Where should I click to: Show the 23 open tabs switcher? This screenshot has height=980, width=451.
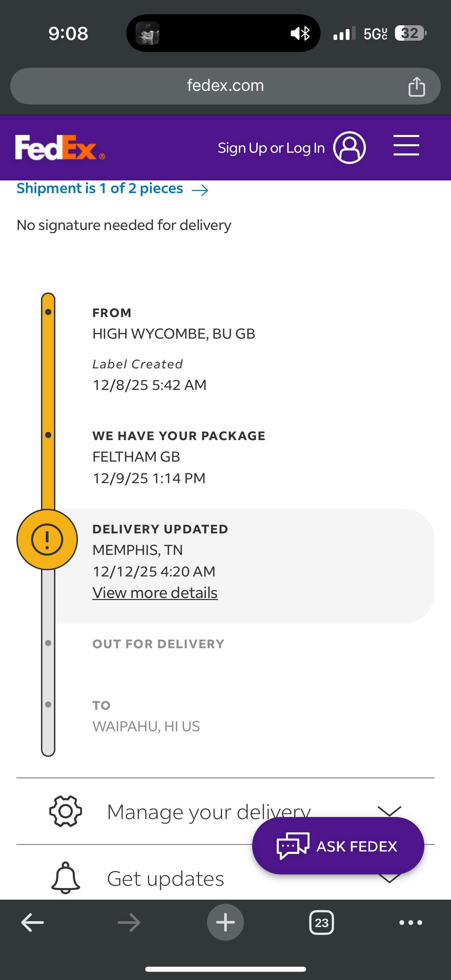click(321, 922)
